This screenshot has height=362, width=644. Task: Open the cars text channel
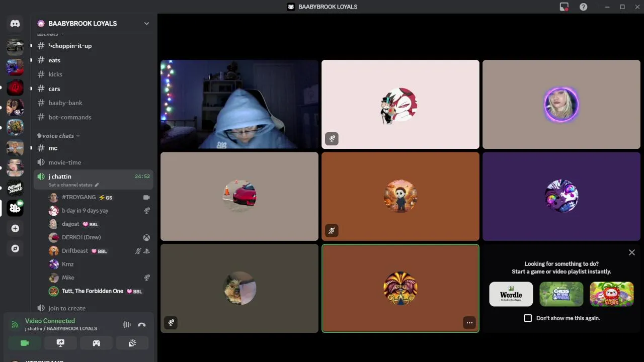click(94, 89)
